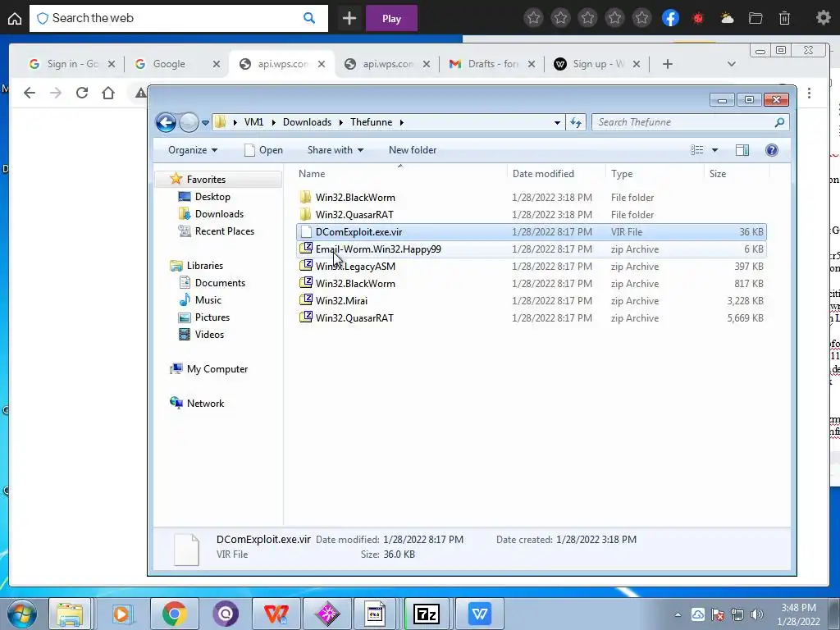Expand the arrow after Thefunne breadcrumb

click(x=401, y=122)
